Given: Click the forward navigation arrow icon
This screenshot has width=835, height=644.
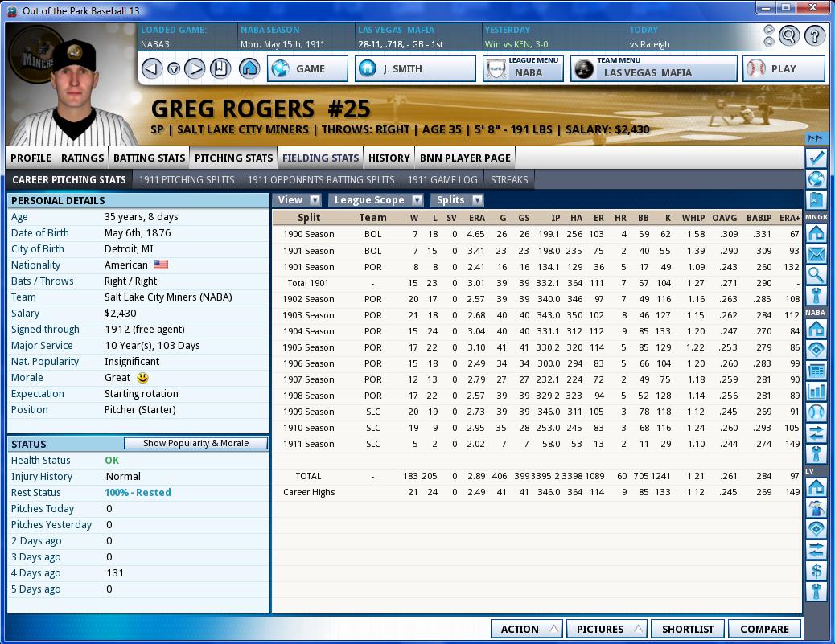Looking at the screenshot, I should tap(195, 68).
